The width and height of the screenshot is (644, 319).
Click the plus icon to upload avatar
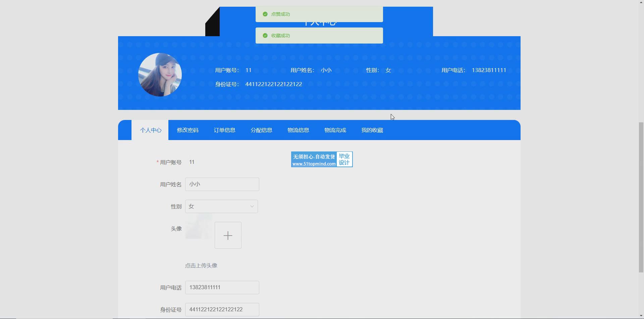pos(228,235)
